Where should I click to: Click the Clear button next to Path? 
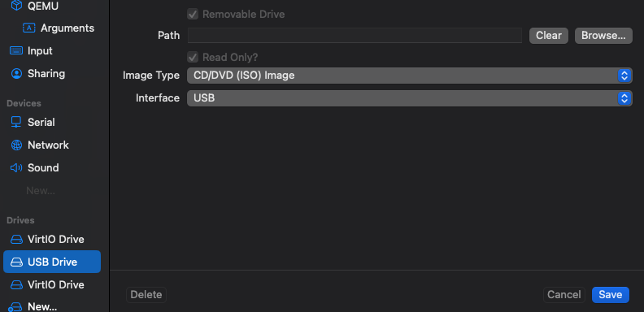coord(548,36)
